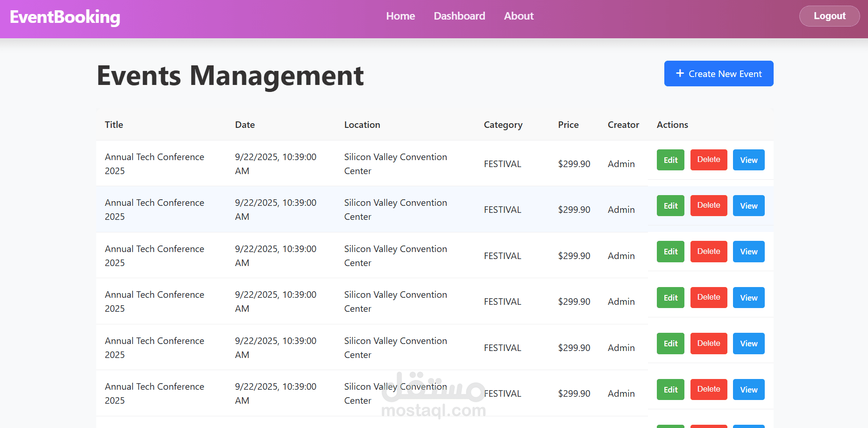868x428 pixels.
Task: View the sixth event row
Action: (x=748, y=390)
